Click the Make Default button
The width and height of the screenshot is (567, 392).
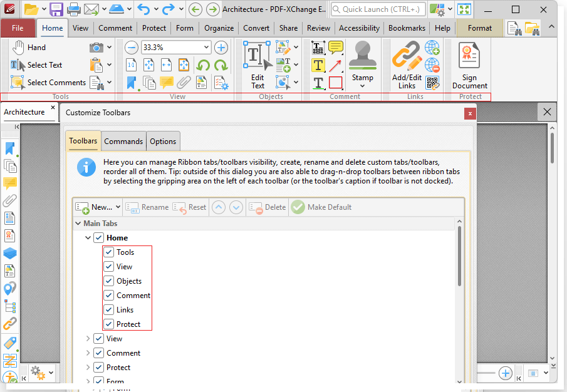click(x=321, y=207)
